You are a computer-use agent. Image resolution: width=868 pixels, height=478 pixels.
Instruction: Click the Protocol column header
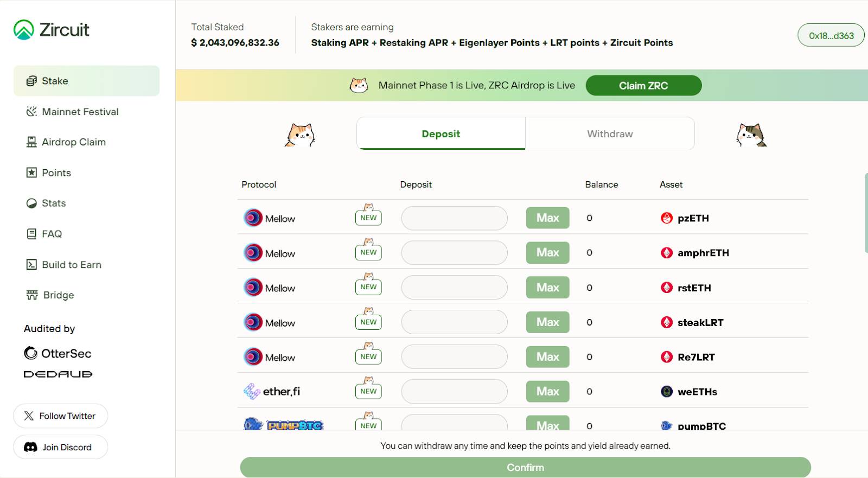point(259,184)
